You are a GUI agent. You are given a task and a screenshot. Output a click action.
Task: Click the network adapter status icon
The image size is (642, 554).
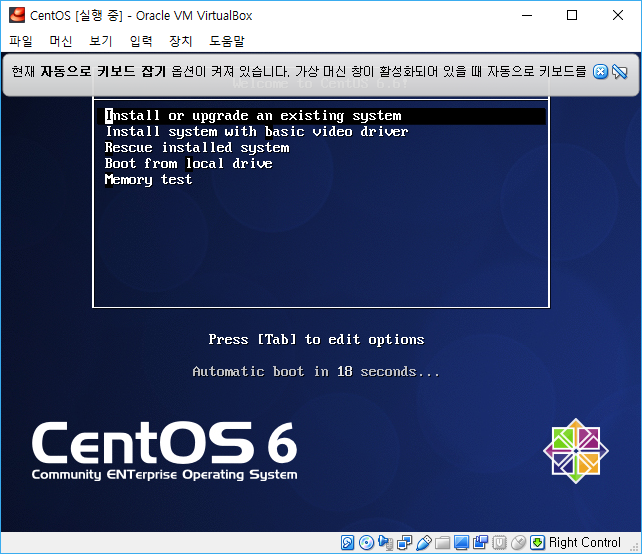coord(405,542)
